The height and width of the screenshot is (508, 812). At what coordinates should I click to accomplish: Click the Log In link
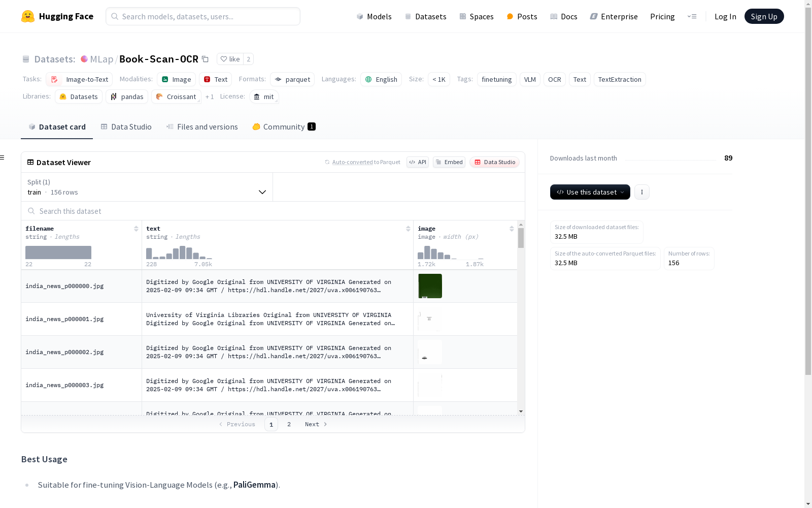click(725, 16)
